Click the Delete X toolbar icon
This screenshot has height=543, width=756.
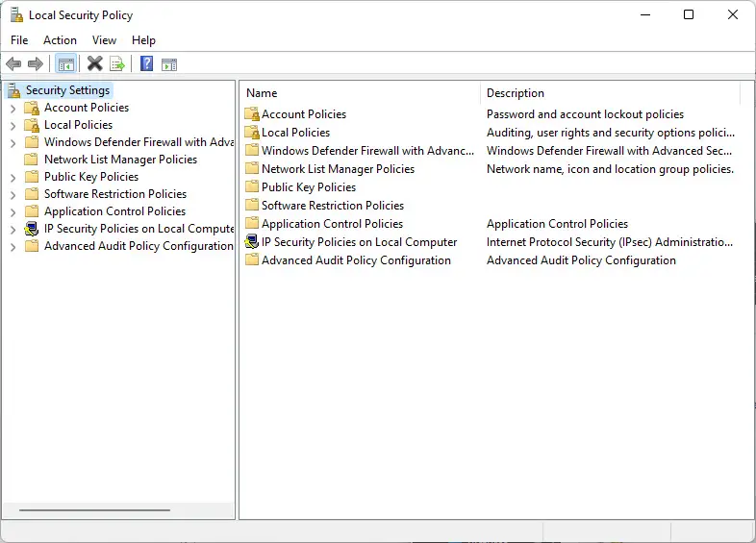click(x=94, y=63)
